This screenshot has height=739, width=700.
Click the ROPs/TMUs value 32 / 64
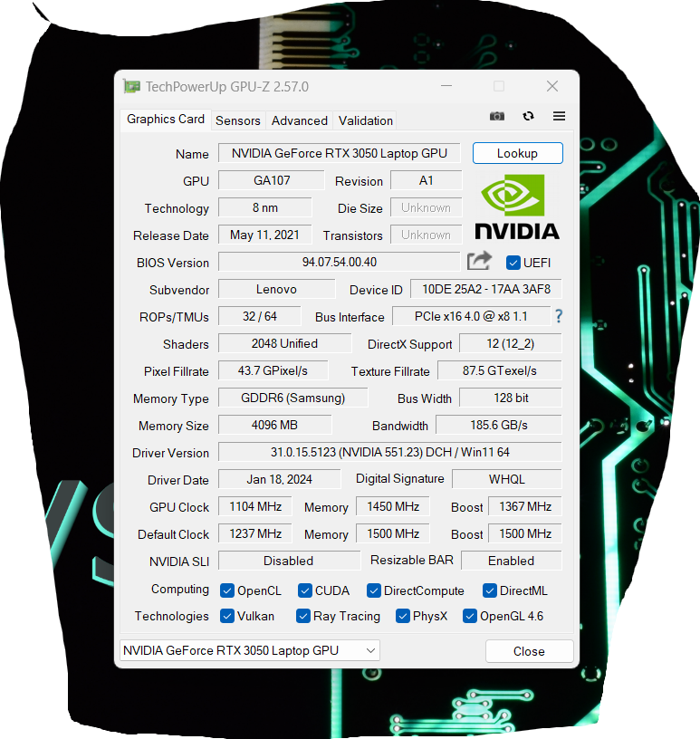point(259,316)
